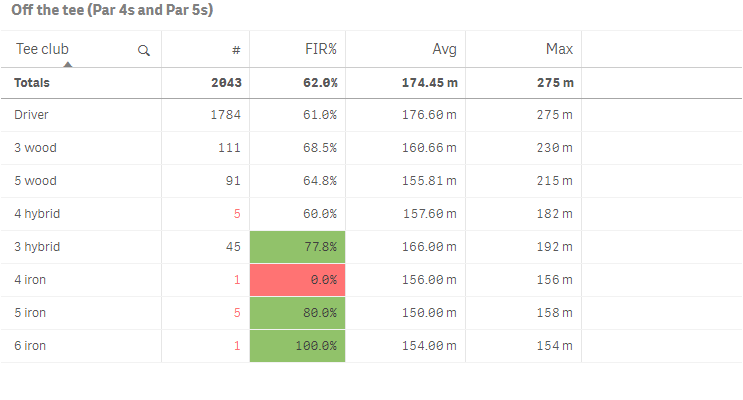Select the 3 wood tee club
This screenshot has width=743, height=400.
tap(33, 148)
